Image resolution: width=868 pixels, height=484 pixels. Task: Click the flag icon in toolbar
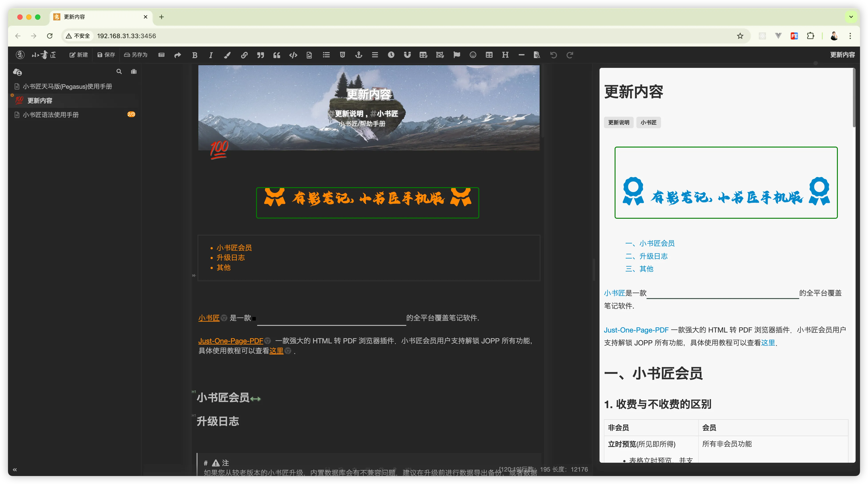coord(457,55)
